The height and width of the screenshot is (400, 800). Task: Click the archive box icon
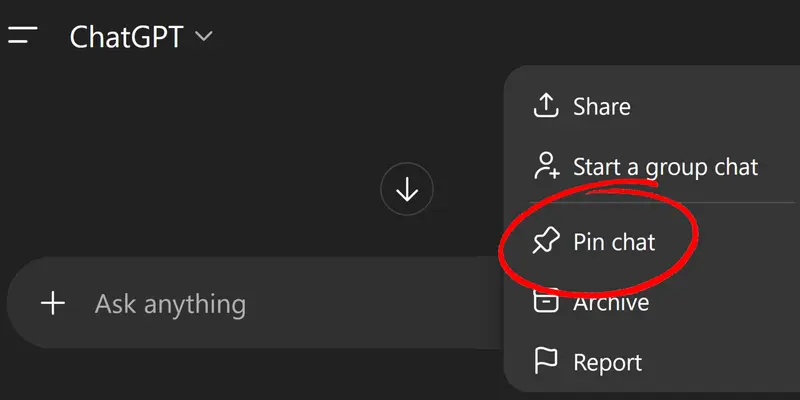[x=546, y=301]
